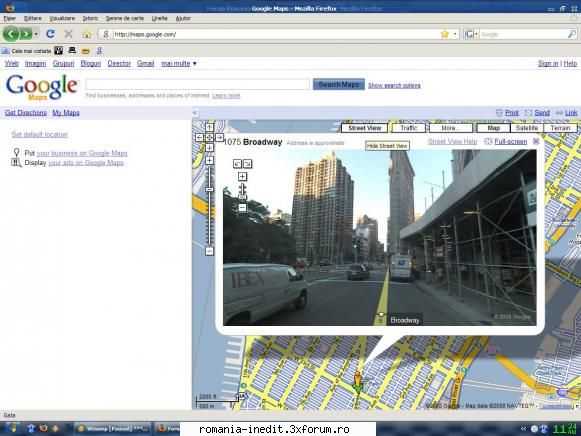Close the Street View bubble X icon

[x=536, y=141]
